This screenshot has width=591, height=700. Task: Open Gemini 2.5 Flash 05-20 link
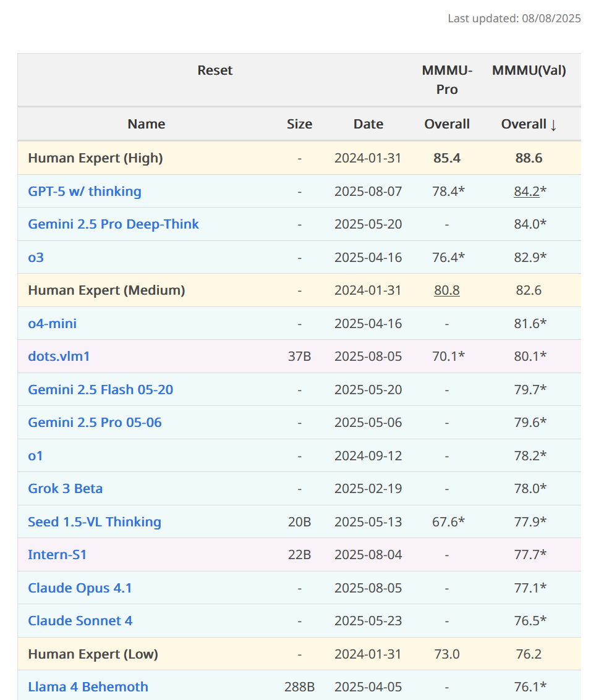[x=101, y=390]
